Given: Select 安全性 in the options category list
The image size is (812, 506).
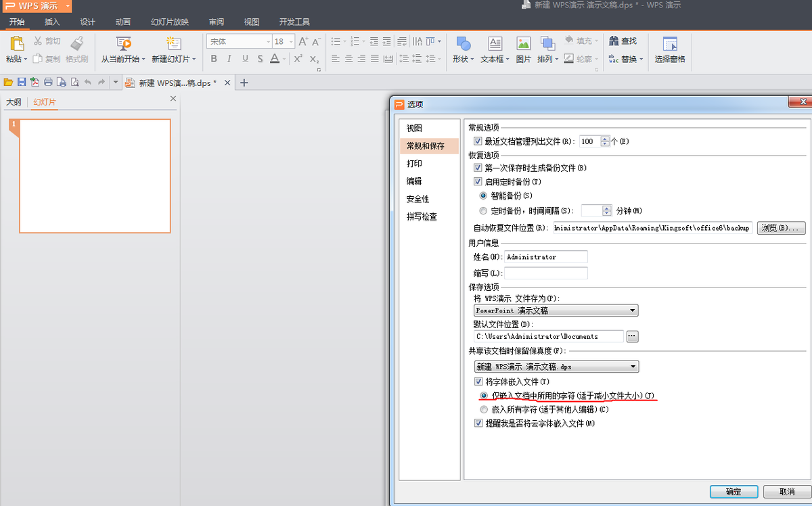Looking at the screenshot, I should coord(418,199).
